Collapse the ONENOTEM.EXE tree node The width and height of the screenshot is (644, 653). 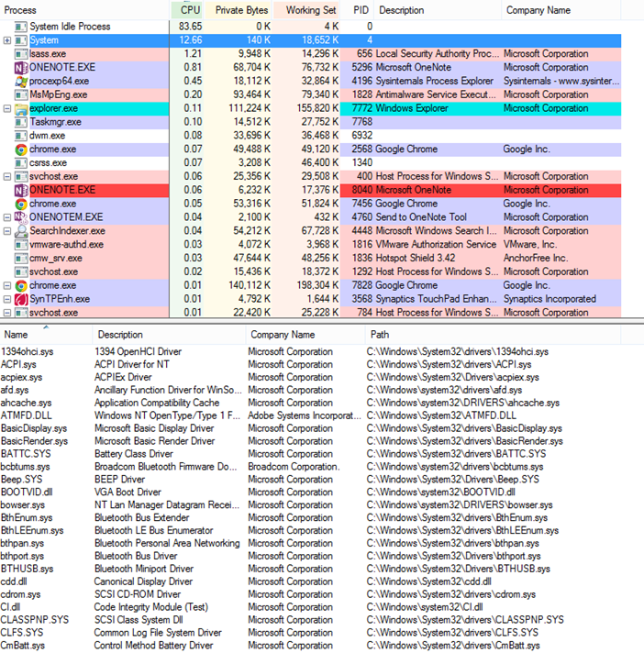coord(6,217)
